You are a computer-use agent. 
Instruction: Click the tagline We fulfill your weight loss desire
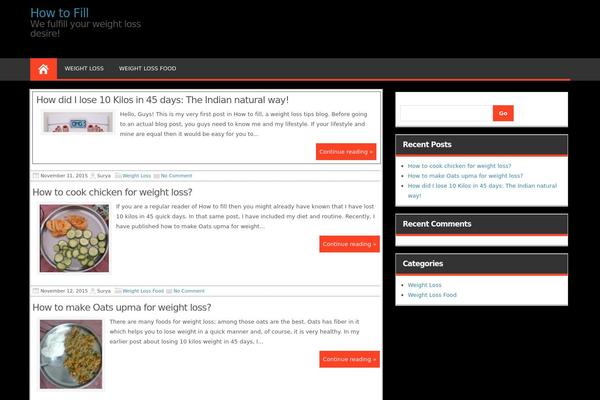pos(85,29)
